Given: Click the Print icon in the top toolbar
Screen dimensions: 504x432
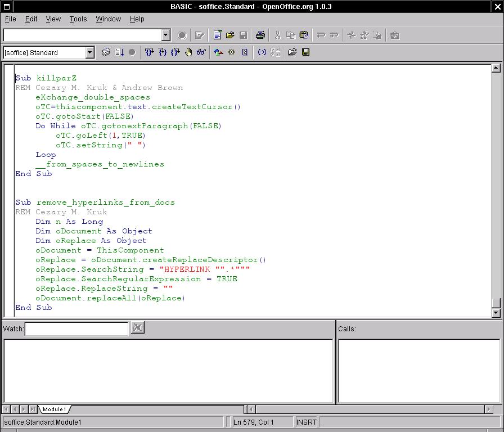Looking at the screenshot, I should tap(260, 35).
